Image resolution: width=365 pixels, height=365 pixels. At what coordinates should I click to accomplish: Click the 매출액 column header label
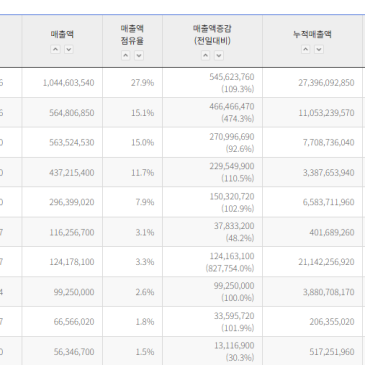tap(62, 34)
